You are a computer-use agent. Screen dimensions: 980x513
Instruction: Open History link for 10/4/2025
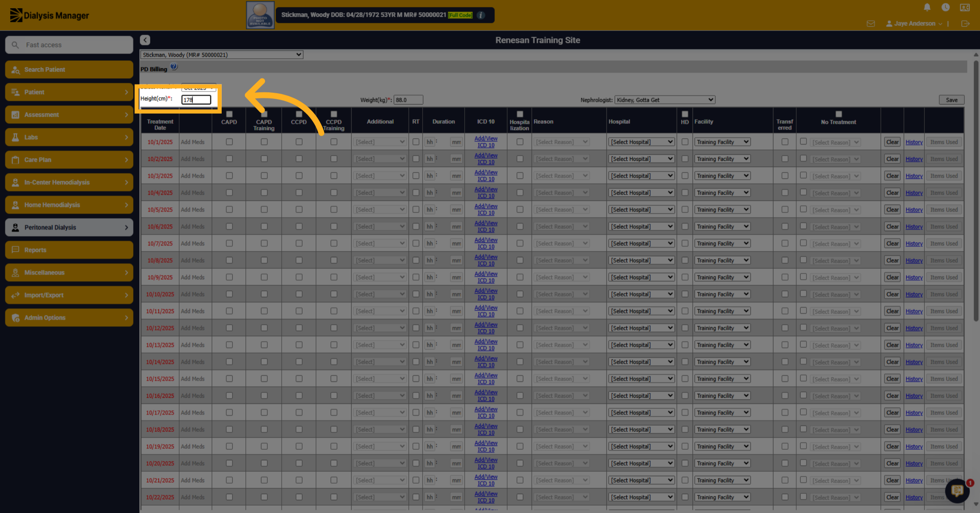coord(914,193)
